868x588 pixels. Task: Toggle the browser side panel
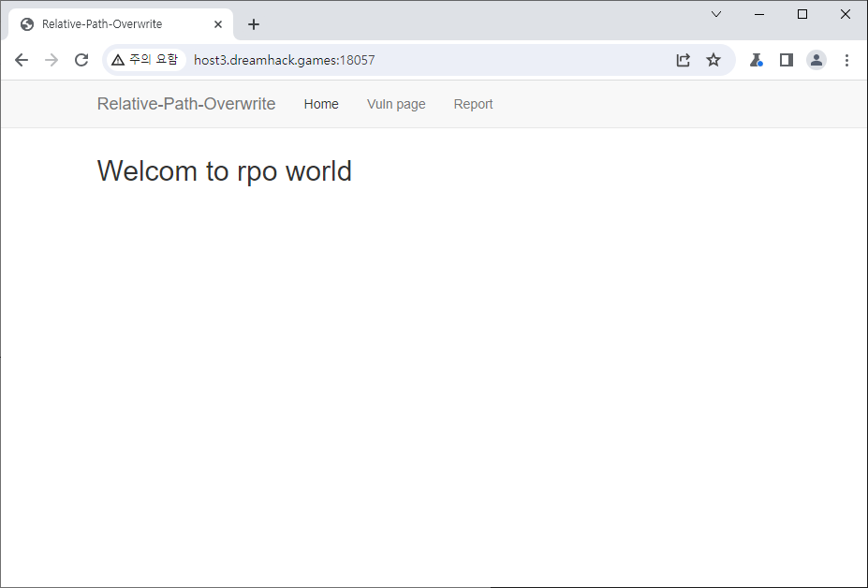(787, 60)
